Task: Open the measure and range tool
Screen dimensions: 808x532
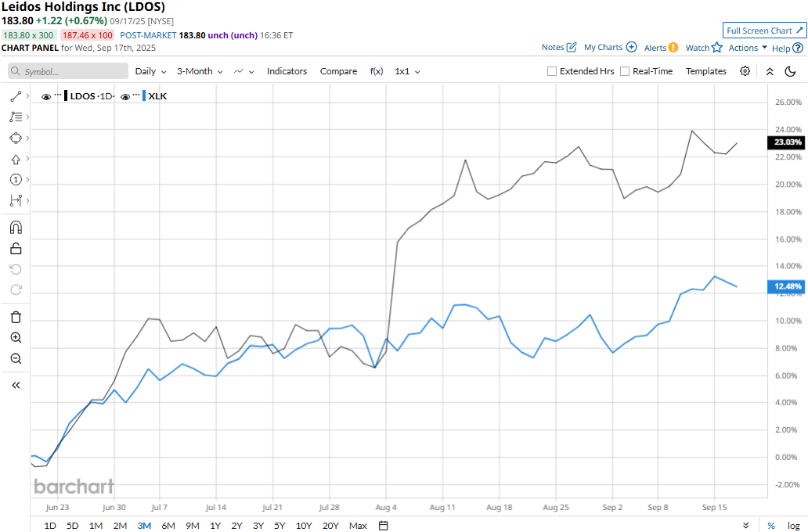Action: [16, 200]
